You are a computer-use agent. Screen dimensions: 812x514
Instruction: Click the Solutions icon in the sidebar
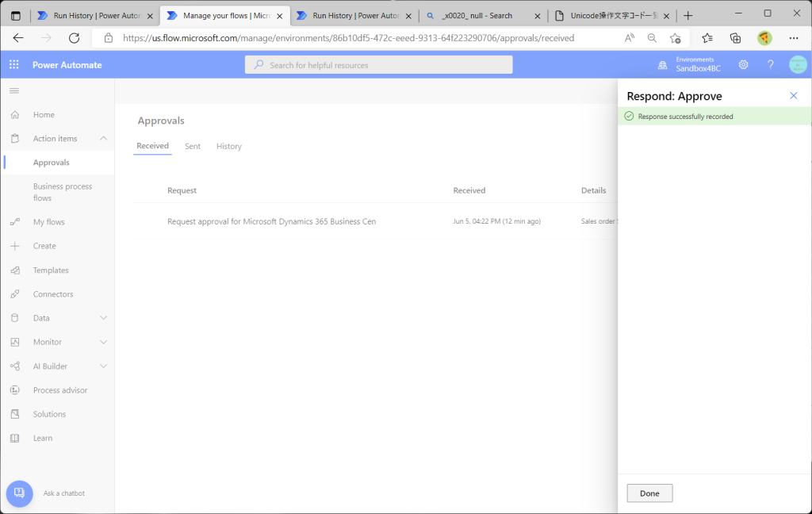[x=15, y=414]
